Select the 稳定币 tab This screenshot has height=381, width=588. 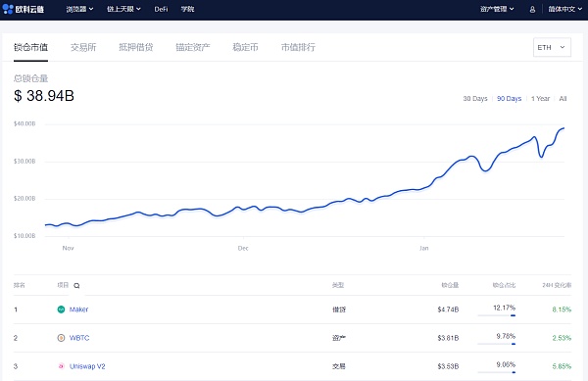click(x=245, y=47)
